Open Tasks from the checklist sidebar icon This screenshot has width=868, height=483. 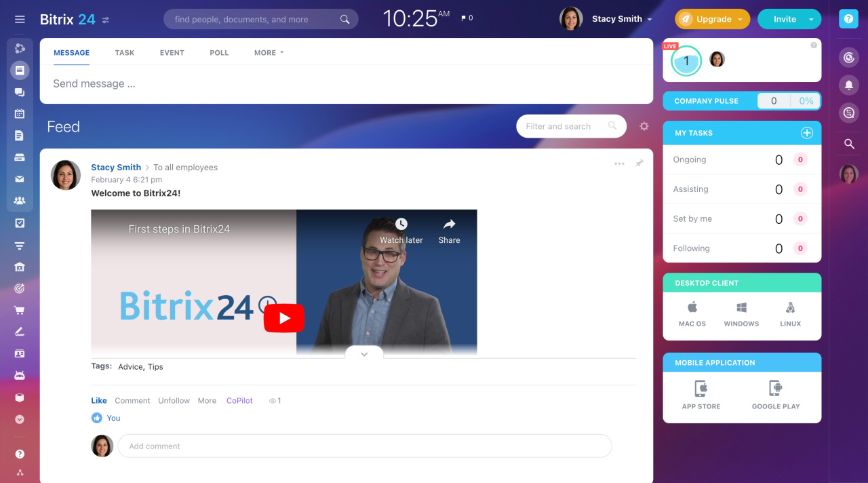tap(19, 223)
